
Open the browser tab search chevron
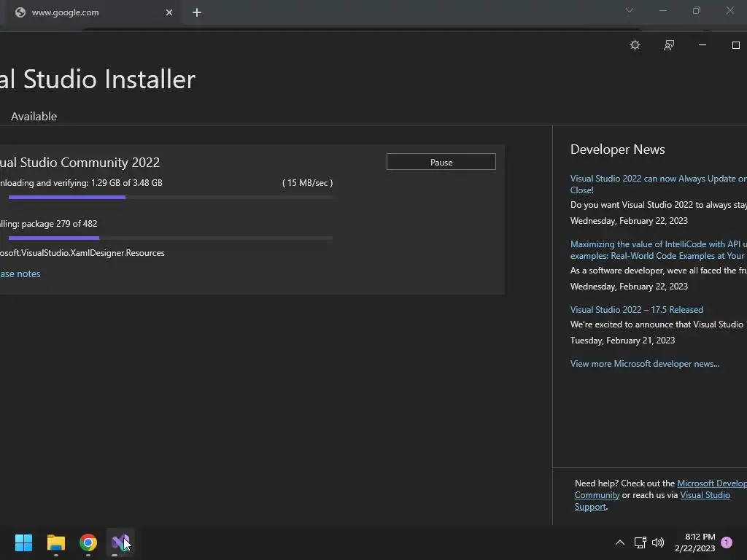[630, 10]
